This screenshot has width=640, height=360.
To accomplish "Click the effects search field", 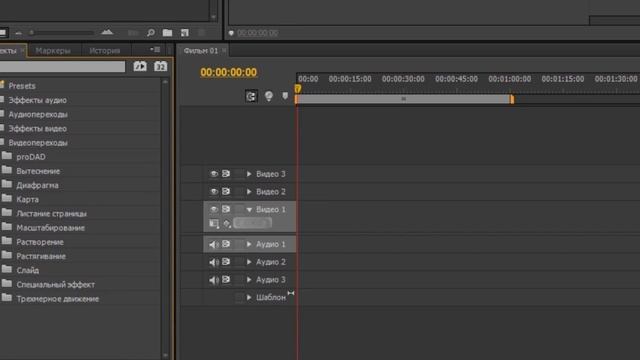I will click(x=62, y=67).
